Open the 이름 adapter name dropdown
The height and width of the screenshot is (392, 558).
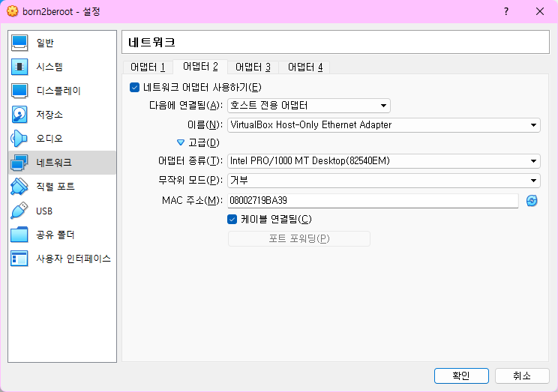[x=384, y=125]
